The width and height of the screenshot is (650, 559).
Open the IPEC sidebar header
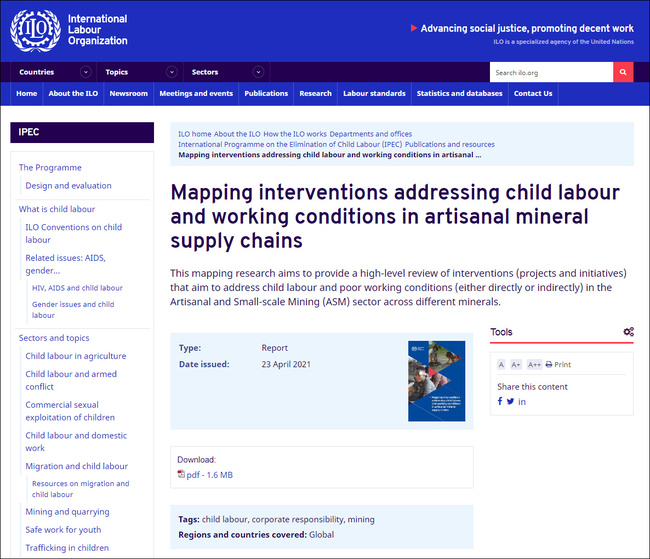82,132
